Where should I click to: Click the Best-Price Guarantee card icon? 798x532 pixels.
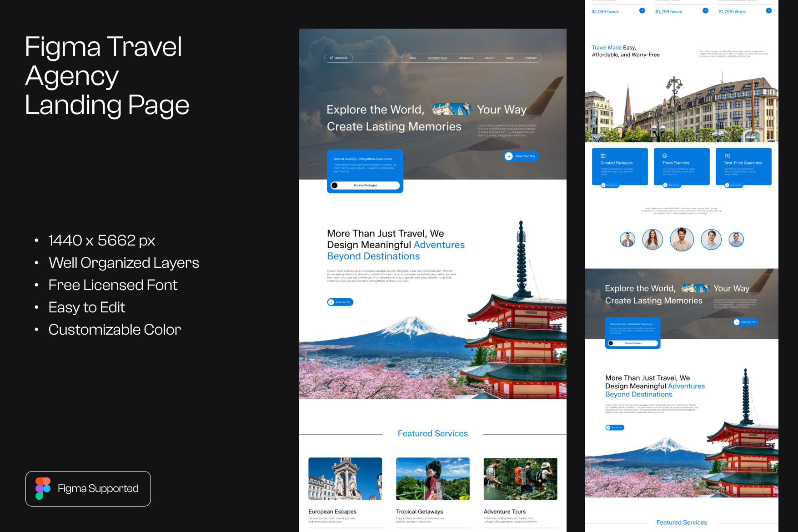pos(728,156)
